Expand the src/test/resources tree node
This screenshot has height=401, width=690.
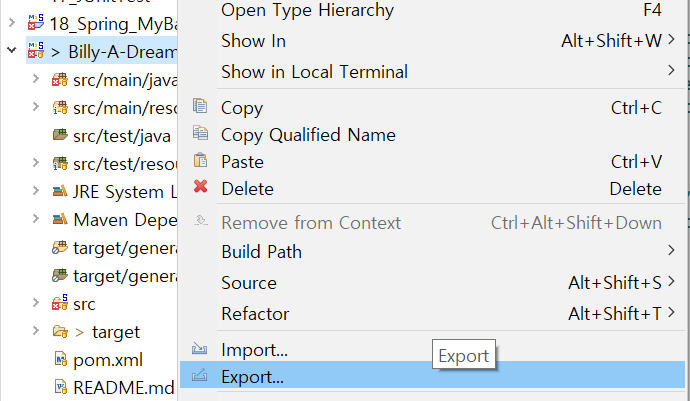pyautogui.click(x=36, y=163)
